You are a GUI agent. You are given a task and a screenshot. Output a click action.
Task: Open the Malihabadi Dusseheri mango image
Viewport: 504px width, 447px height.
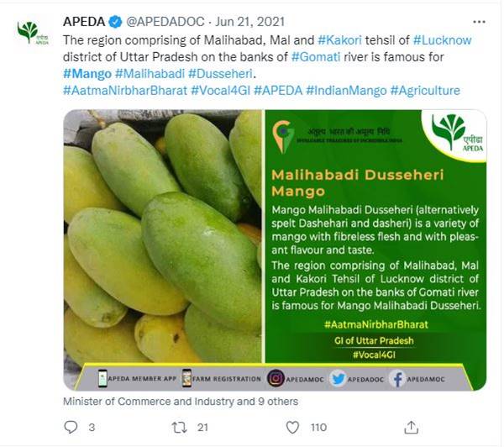tap(274, 250)
